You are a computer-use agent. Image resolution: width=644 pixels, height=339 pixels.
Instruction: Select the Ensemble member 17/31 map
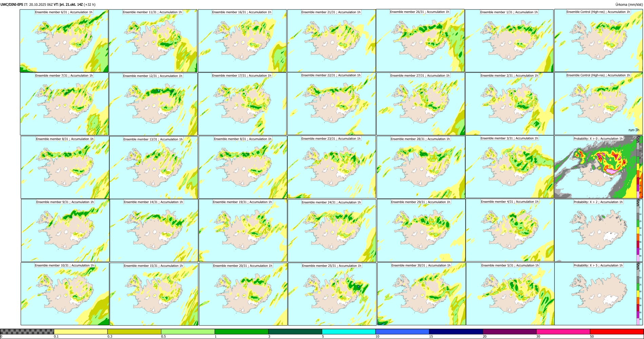242,104
